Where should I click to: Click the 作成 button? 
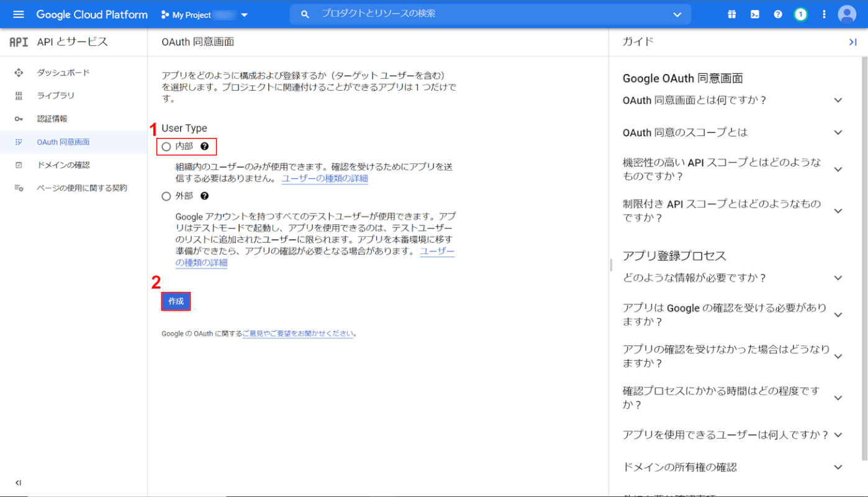click(176, 301)
